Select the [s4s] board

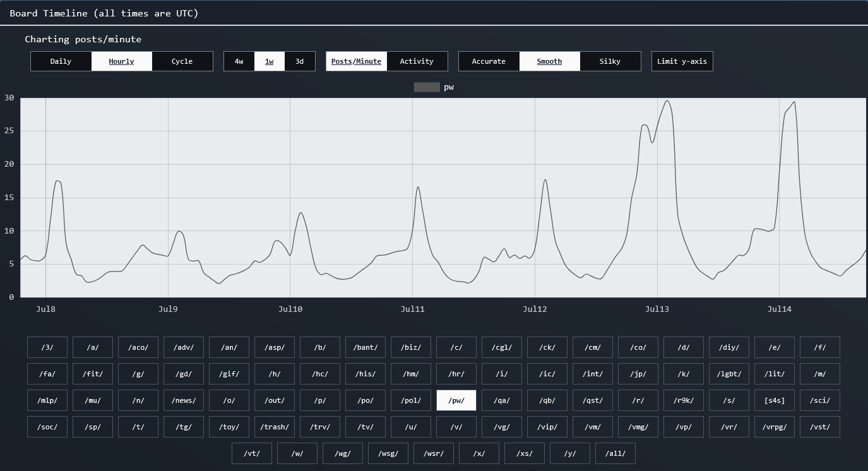click(775, 400)
